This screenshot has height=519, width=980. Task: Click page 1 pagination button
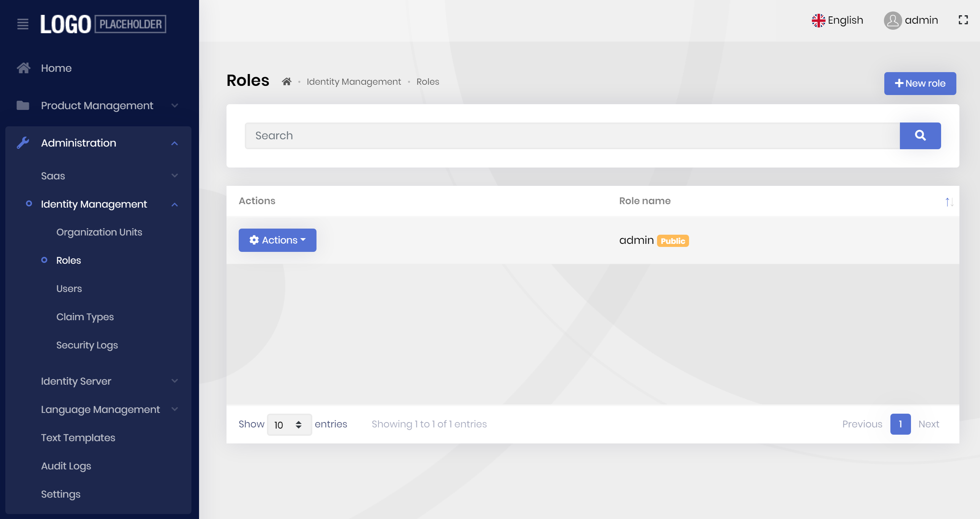[x=900, y=424]
